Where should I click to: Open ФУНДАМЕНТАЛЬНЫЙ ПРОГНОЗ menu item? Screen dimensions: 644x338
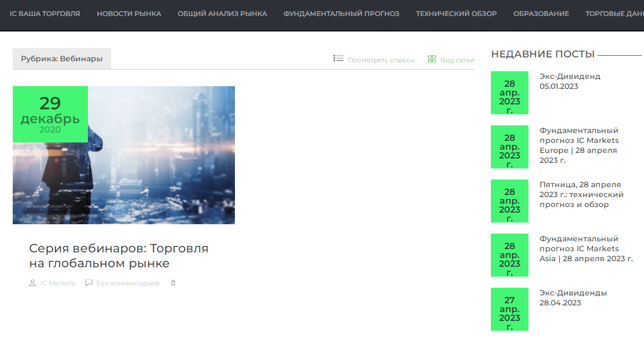tap(341, 14)
